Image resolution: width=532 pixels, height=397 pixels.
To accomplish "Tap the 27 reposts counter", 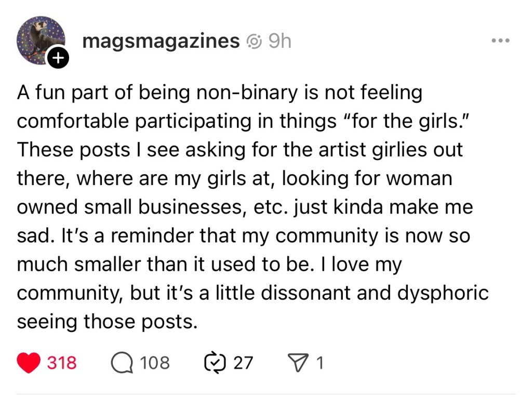I will point(242,363).
